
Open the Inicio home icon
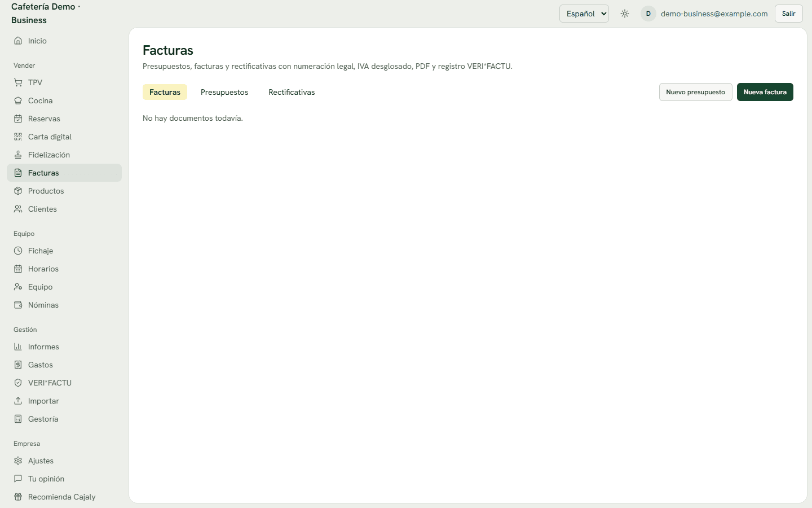coord(18,41)
